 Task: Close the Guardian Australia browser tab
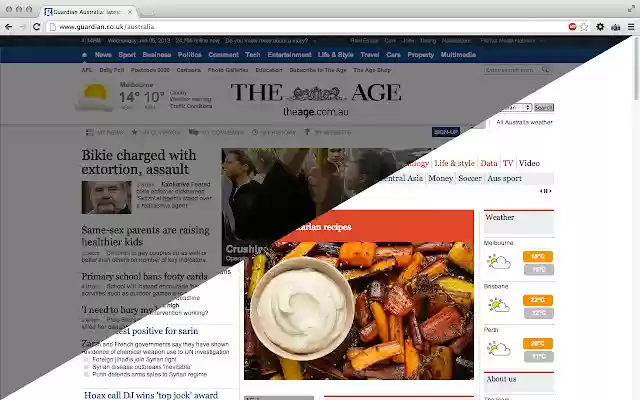(x=130, y=12)
